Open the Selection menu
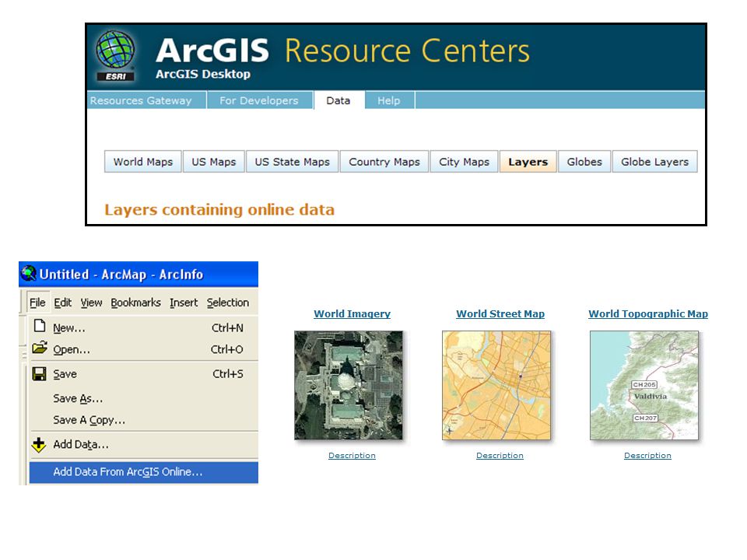The width and height of the screenshot is (747, 560). pyautogui.click(x=228, y=303)
